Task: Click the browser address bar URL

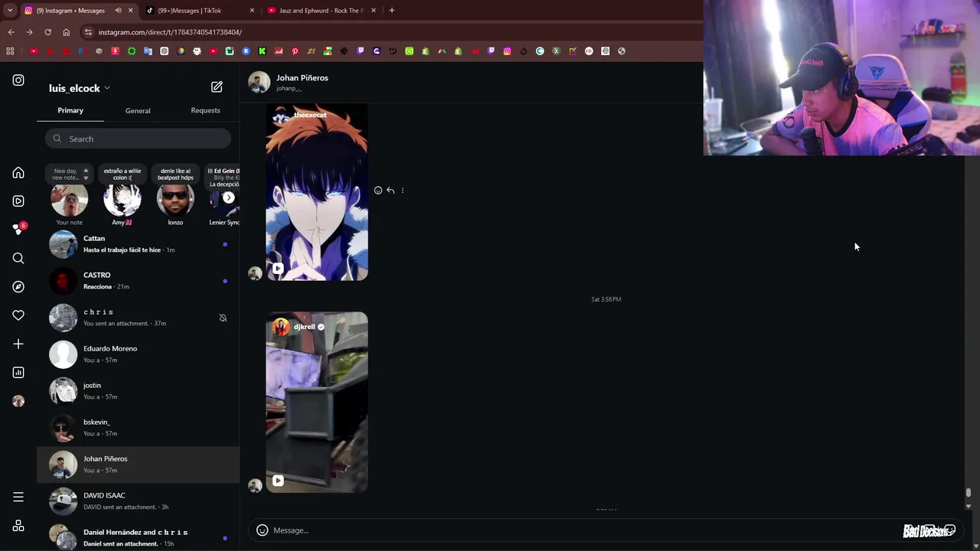Action: (x=170, y=32)
